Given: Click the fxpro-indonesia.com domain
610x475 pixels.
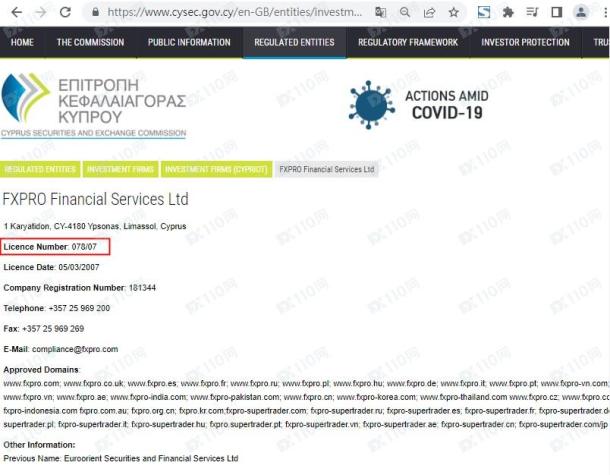Looking at the screenshot, I should [x=40, y=411].
